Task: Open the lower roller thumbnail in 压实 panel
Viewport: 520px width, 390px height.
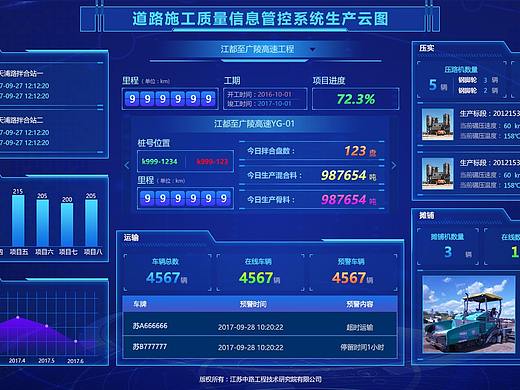Action: point(438,174)
